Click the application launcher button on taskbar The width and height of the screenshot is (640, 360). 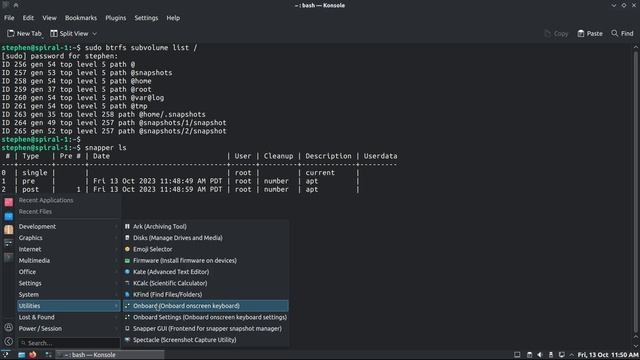pyautogui.click(x=5, y=355)
